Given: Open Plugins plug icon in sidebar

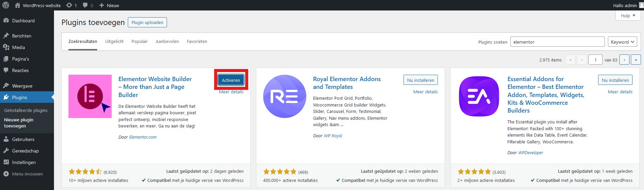Looking at the screenshot, I should (x=6, y=97).
